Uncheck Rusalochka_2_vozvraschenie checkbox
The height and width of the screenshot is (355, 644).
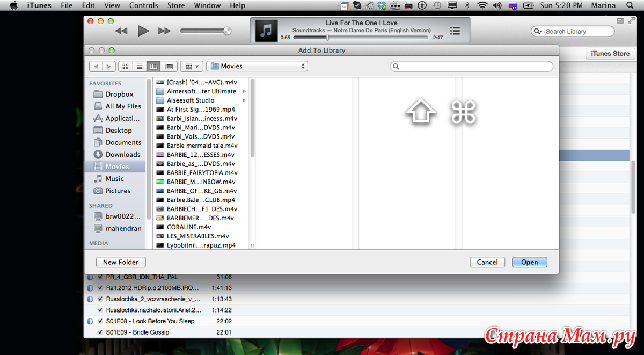(100, 299)
